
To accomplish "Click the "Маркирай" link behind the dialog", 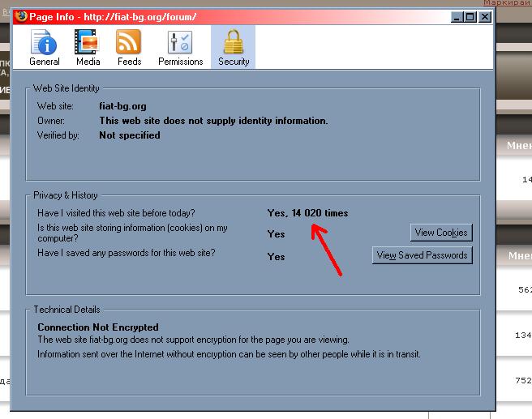I will click(x=507, y=4).
